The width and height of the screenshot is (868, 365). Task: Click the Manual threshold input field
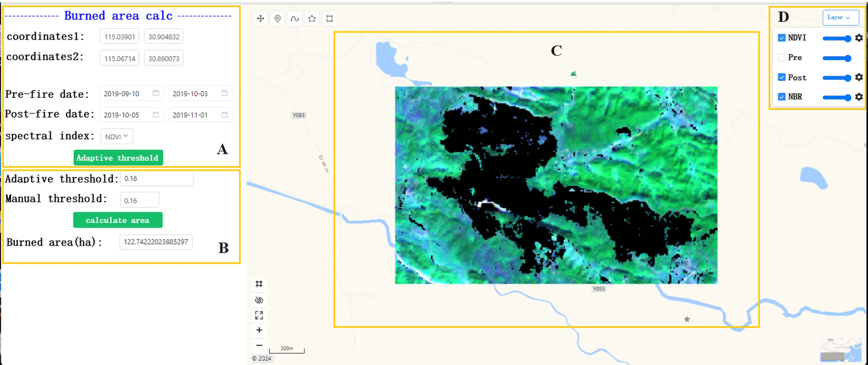click(x=139, y=200)
